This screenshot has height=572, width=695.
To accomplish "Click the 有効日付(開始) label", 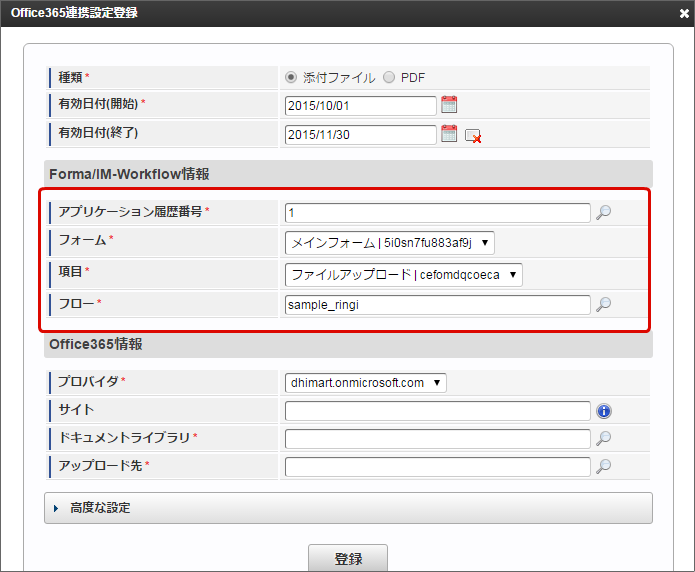I will (x=98, y=104).
